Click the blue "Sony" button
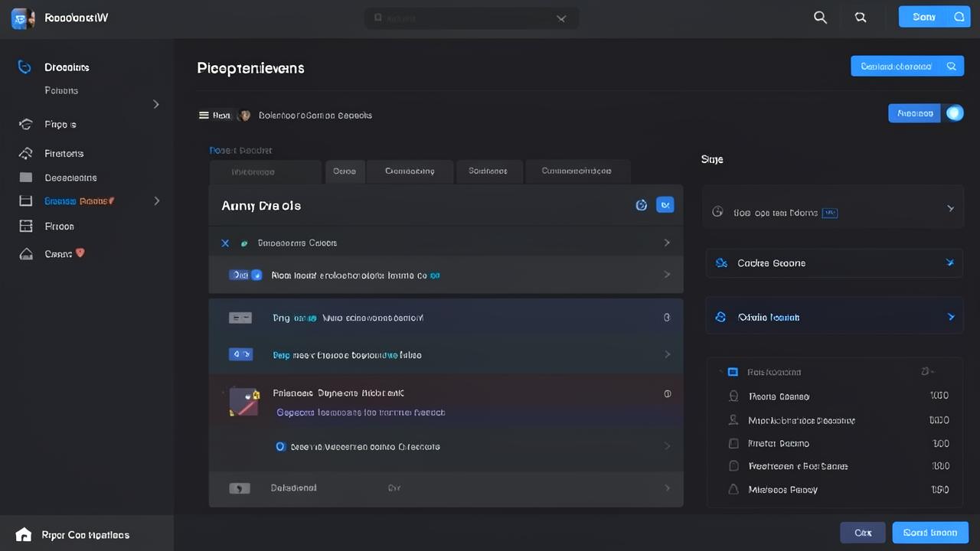Screen dimensions: 980x551 [x=934, y=17]
